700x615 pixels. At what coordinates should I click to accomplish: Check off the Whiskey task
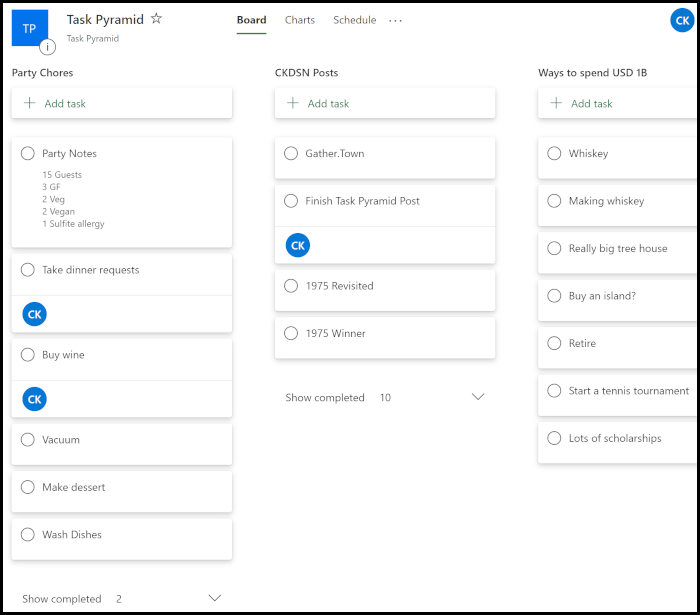[x=554, y=154]
